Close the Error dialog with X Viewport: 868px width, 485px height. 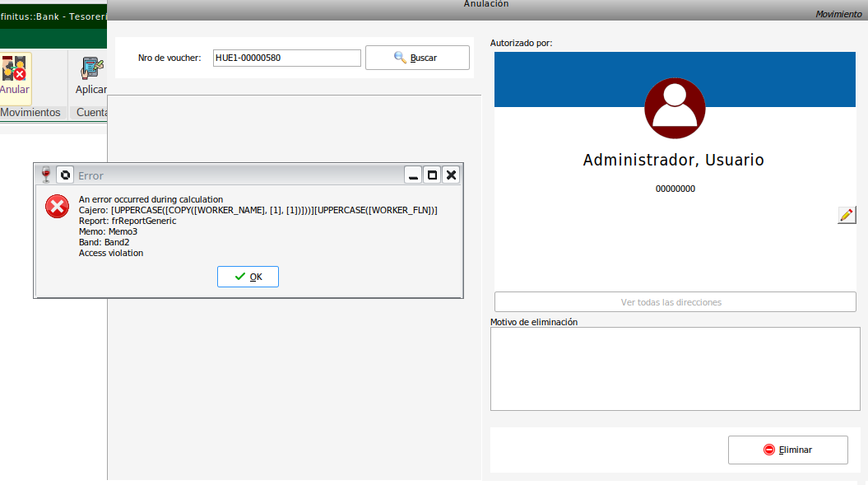[x=451, y=175]
